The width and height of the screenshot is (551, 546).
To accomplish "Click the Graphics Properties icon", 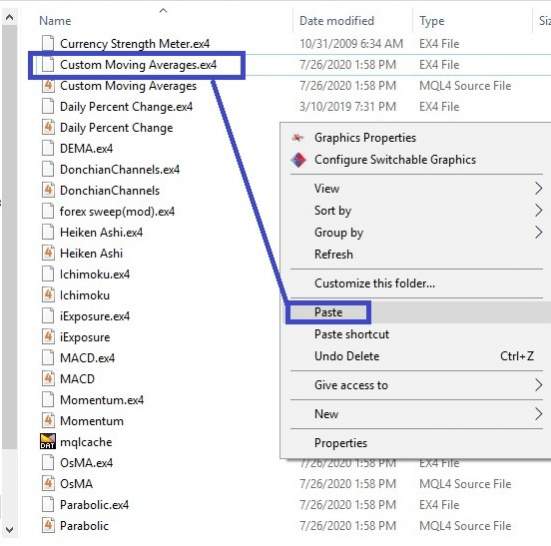I will (x=298, y=137).
